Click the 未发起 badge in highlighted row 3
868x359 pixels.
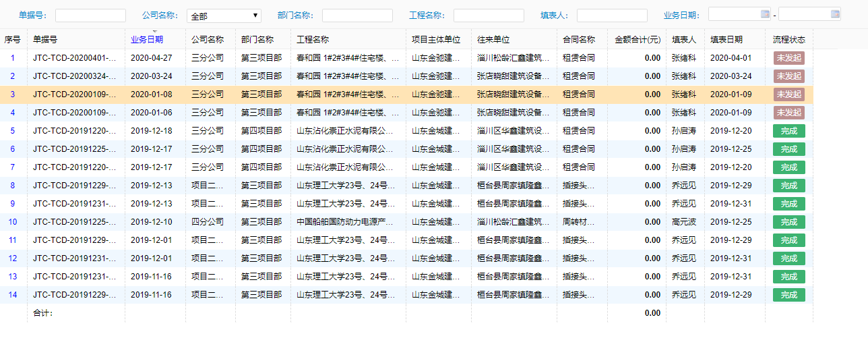tap(789, 94)
